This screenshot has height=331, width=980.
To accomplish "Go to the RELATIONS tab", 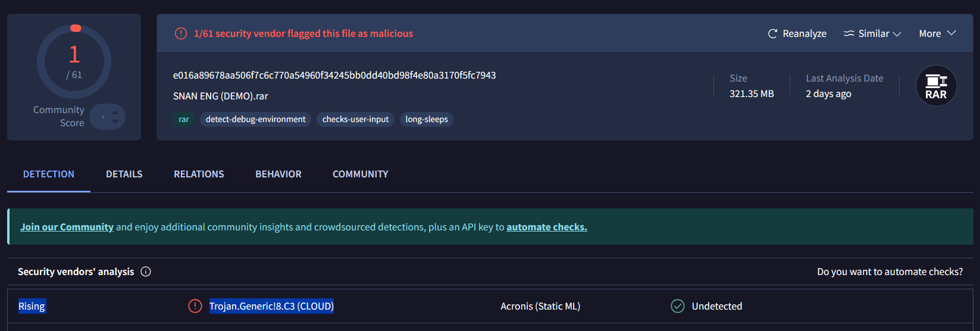I will (199, 174).
